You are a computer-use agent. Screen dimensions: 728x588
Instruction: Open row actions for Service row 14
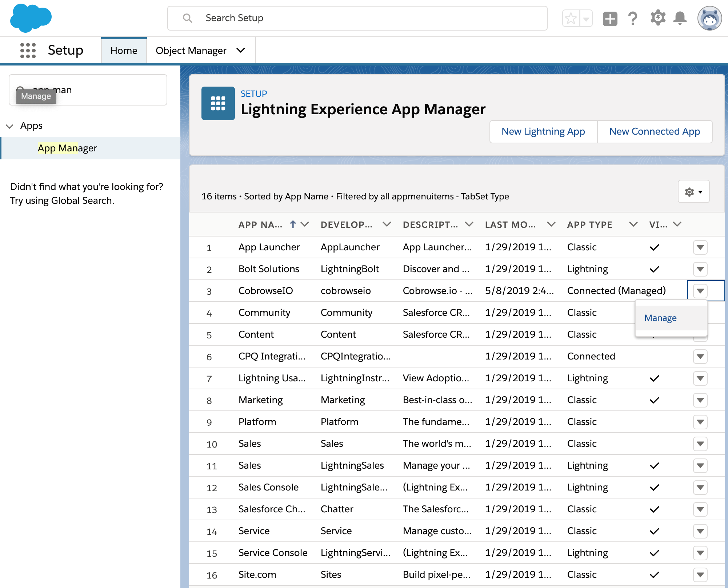pos(700,531)
